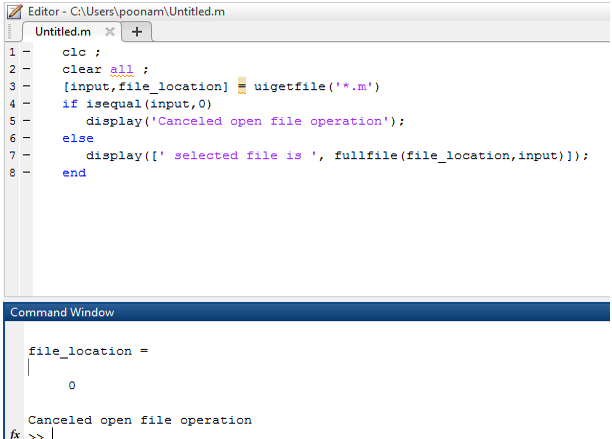Click 'fullfile' function call on line 7
The height and width of the screenshot is (439, 612).
pos(366,156)
